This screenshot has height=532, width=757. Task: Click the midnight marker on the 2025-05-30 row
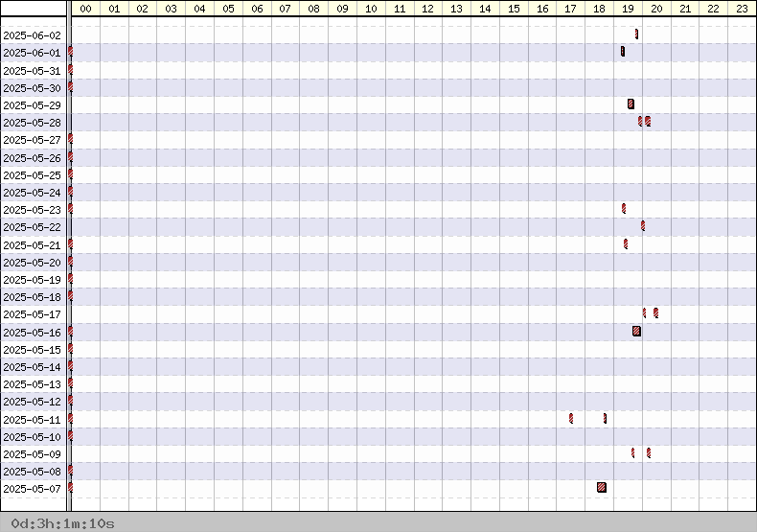71,87
